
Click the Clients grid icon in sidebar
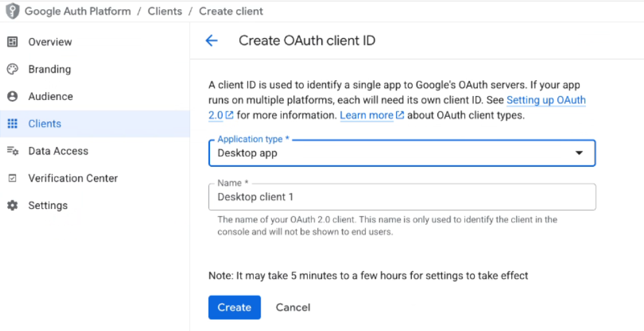coord(12,124)
